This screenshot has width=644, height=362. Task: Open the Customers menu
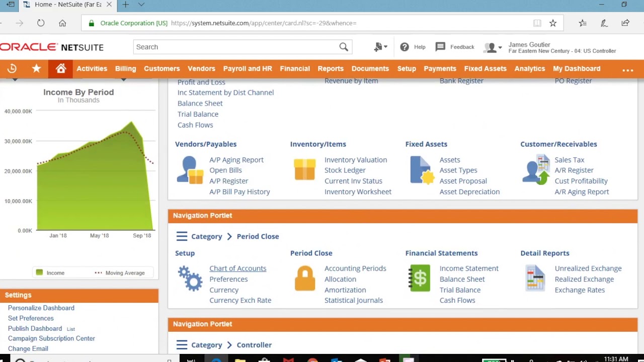162,68
